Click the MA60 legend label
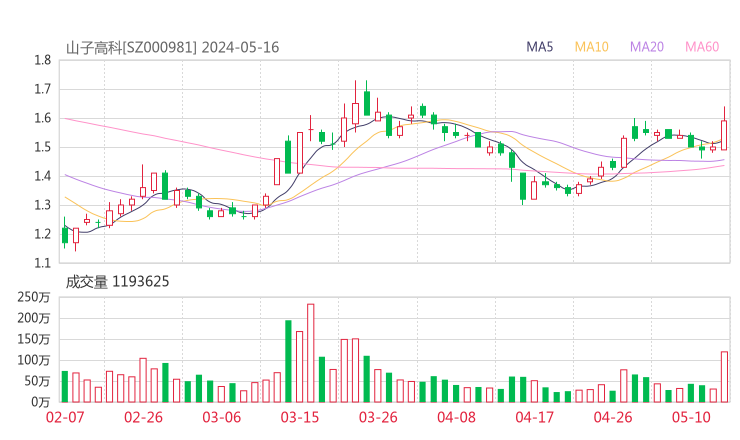Viewport: 740px width, 440px height. pyautogui.click(x=702, y=47)
